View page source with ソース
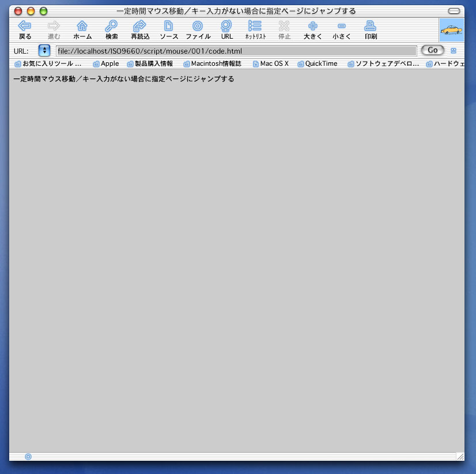The image size is (476, 474). tap(169, 30)
